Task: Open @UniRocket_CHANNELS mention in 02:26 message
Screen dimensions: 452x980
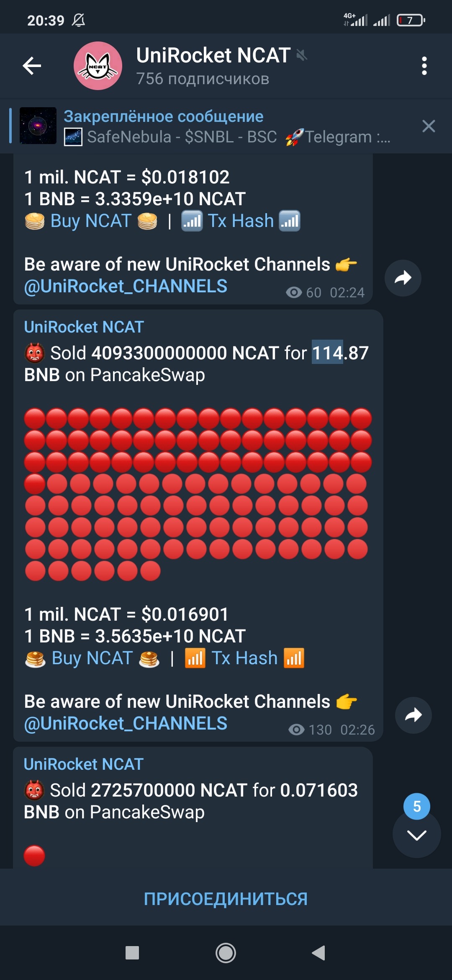Action: (126, 724)
